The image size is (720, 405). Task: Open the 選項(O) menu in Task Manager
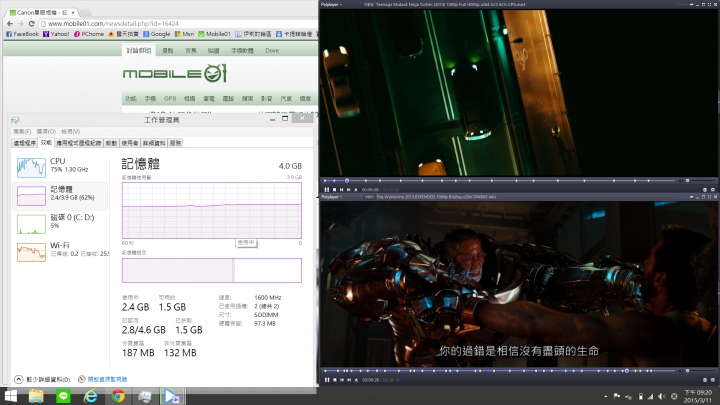coord(46,131)
